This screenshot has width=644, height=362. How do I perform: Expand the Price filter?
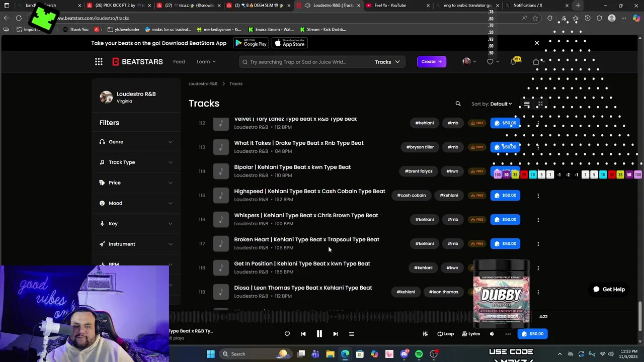click(136, 183)
